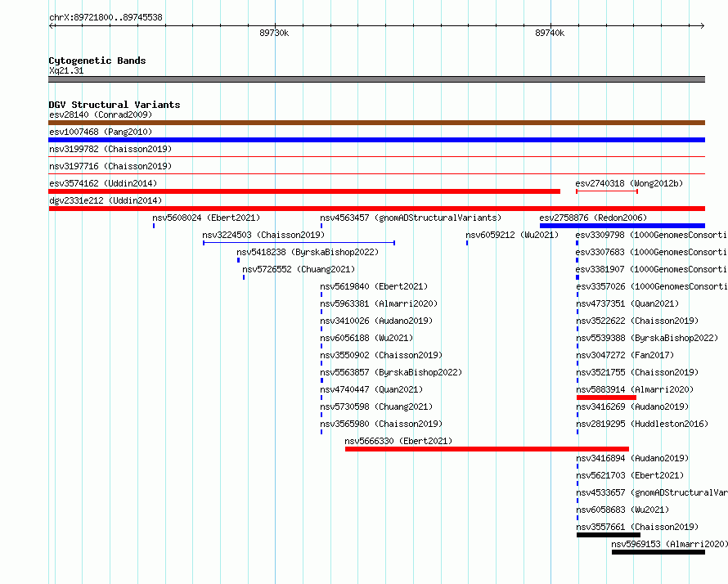
Task: Click the nsv5726552 (Chuang2021) label
Action: coord(299,269)
